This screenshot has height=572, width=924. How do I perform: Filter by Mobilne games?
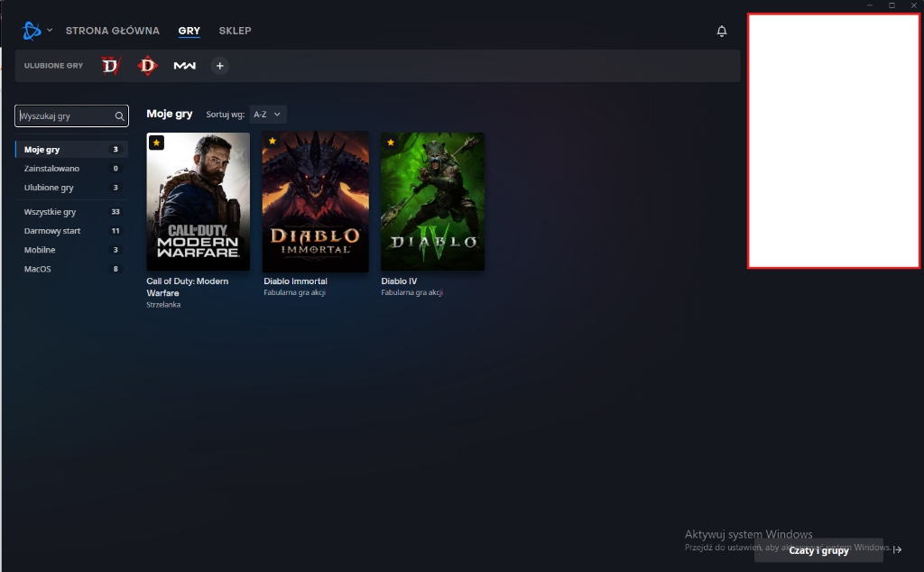click(71, 250)
